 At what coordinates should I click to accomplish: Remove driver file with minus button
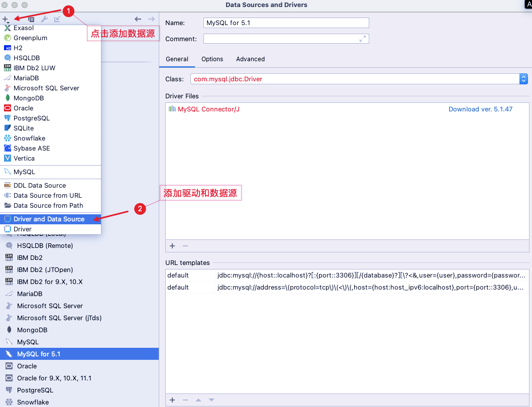click(185, 246)
